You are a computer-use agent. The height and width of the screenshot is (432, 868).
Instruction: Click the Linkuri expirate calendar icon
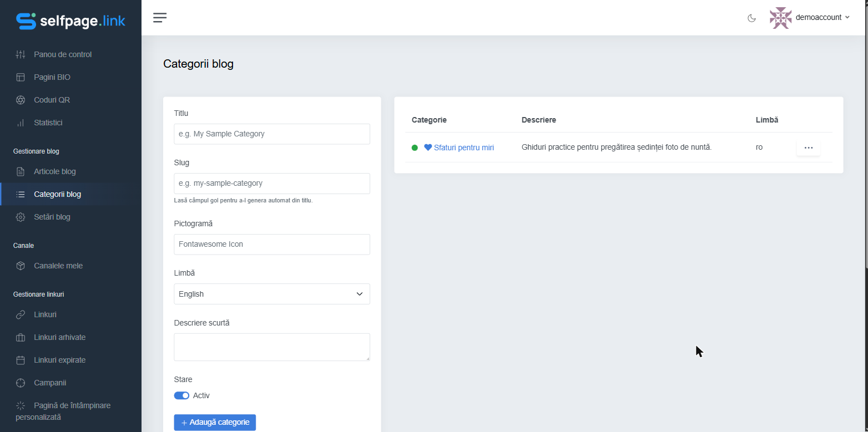pos(21,360)
